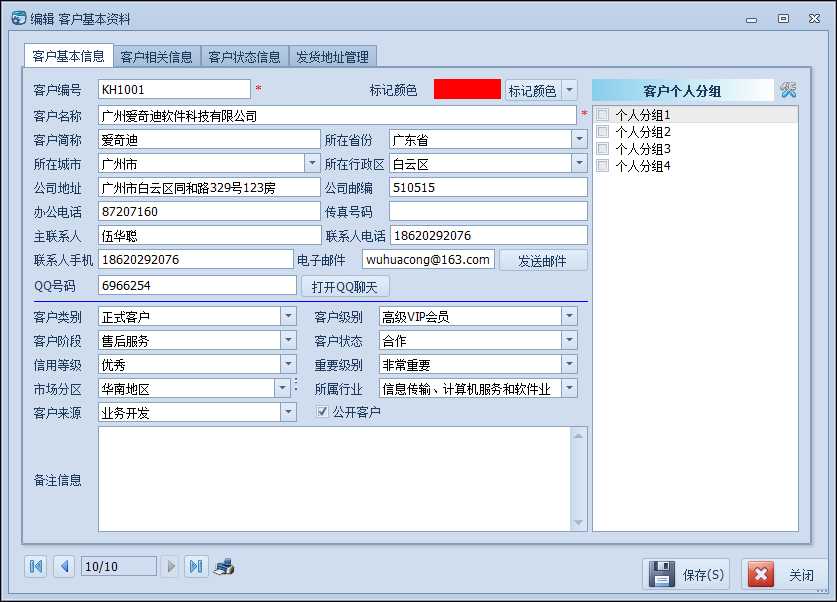Click the three-dot handle beside 市场分区
This screenshot has width=837, height=602.
296,385
